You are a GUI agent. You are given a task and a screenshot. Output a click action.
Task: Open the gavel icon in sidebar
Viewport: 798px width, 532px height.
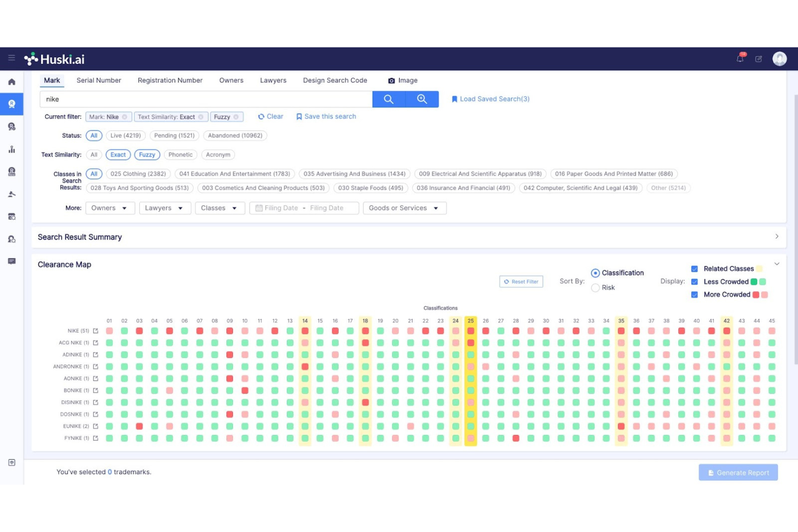coord(11,194)
